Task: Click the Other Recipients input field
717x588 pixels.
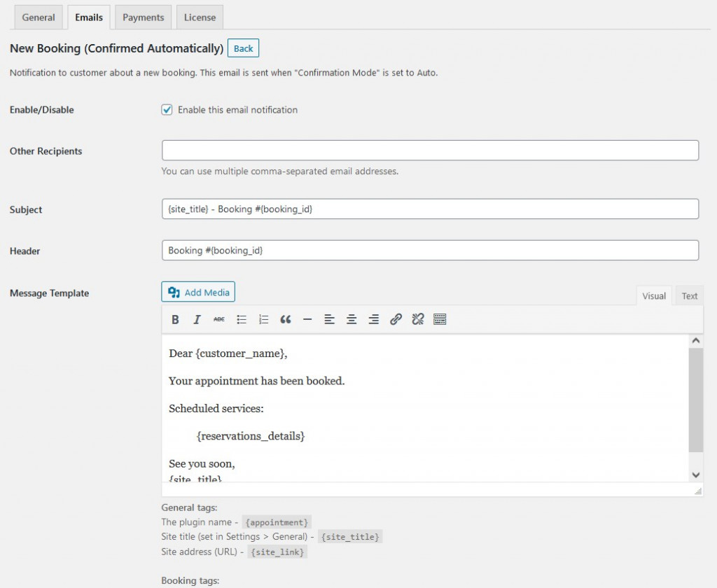Action: 429,150
